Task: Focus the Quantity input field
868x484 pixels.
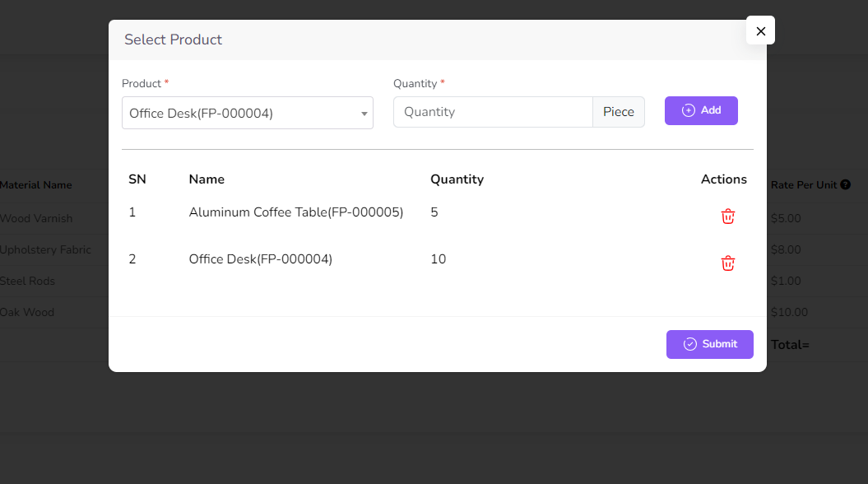Action: point(493,112)
